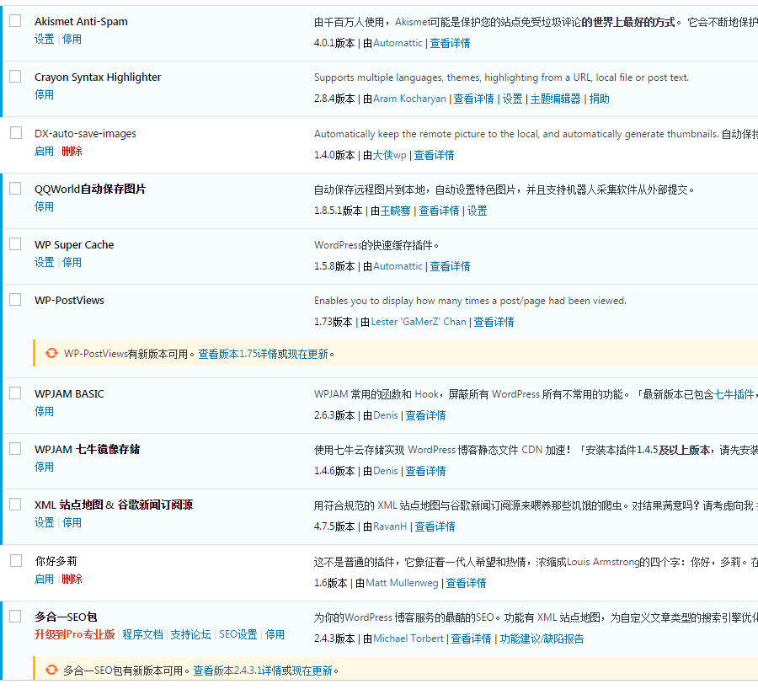
Task: Open Michael Torbert author link
Action: 408,639
